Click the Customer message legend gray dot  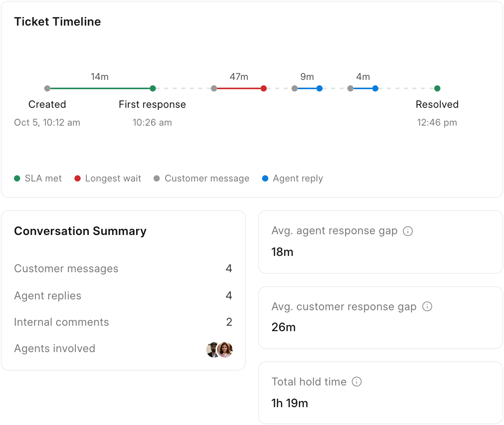pos(157,178)
